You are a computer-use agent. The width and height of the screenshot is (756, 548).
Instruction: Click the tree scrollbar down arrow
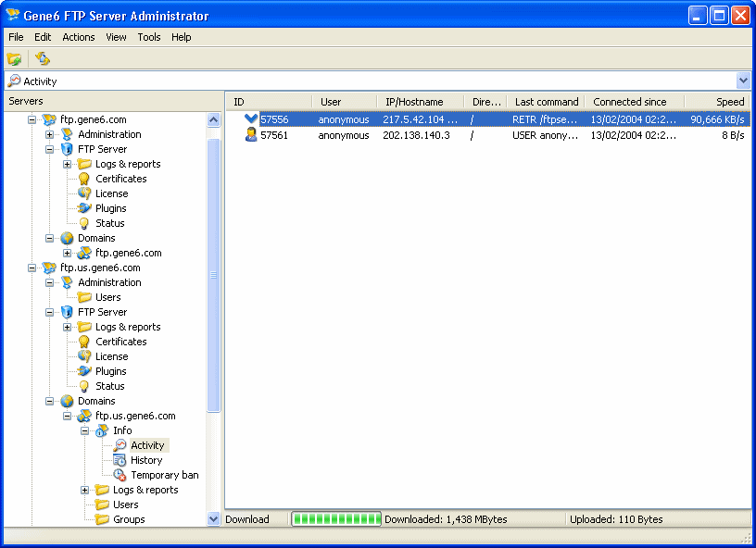pos(215,519)
